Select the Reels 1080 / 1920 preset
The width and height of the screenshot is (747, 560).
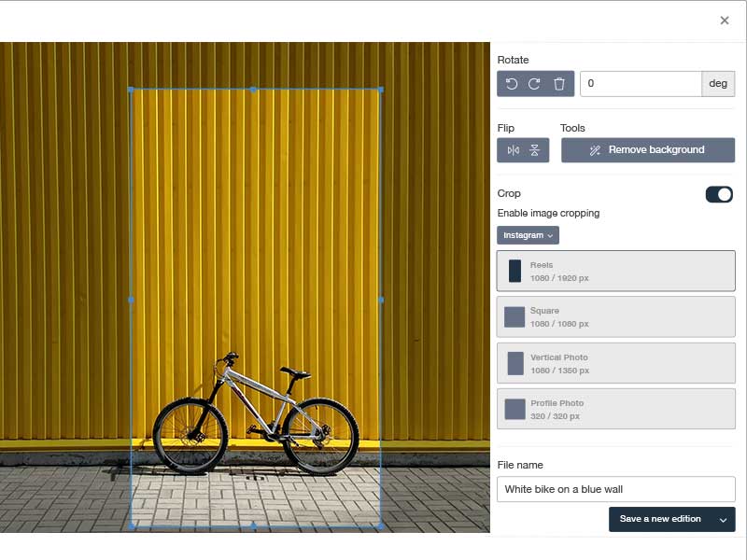coord(616,272)
